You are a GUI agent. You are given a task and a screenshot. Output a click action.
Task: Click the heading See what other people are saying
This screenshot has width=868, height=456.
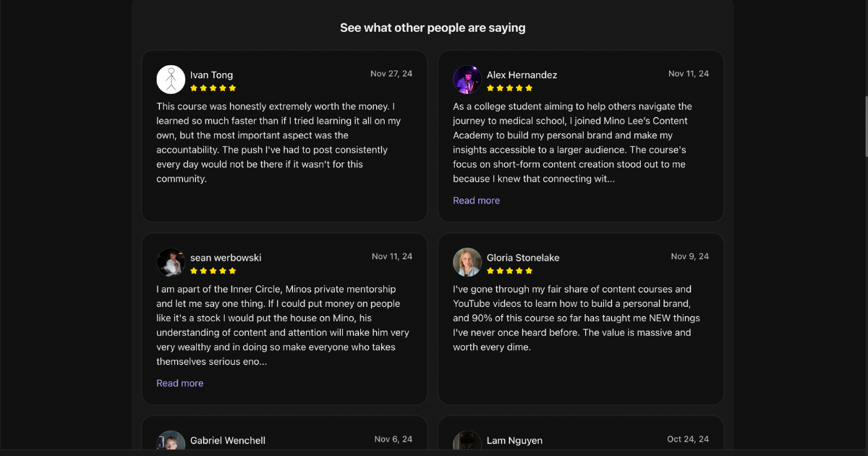tap(433, 28)
